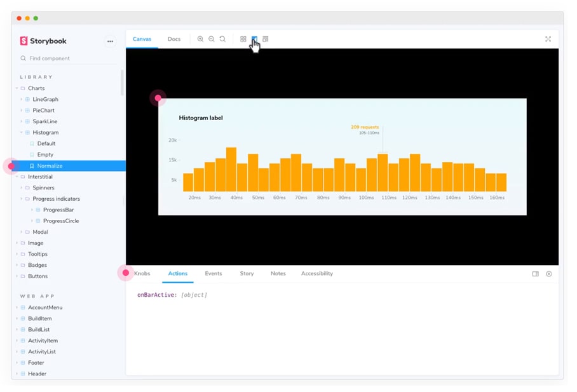The height and width of the screenshot is (392, 577).
Task: Select the Empty histogram story
Action: click(45, 154)
